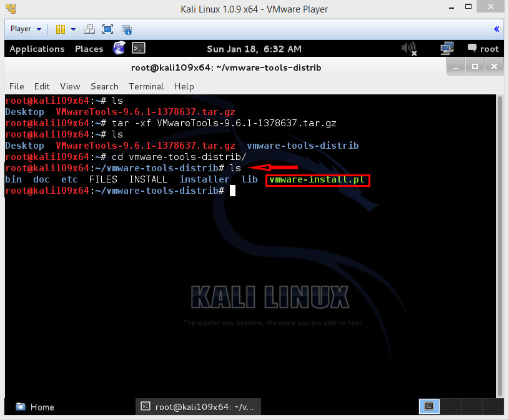
Task: Open the terminal Edit menu
Action: click(x=42, y=86)
